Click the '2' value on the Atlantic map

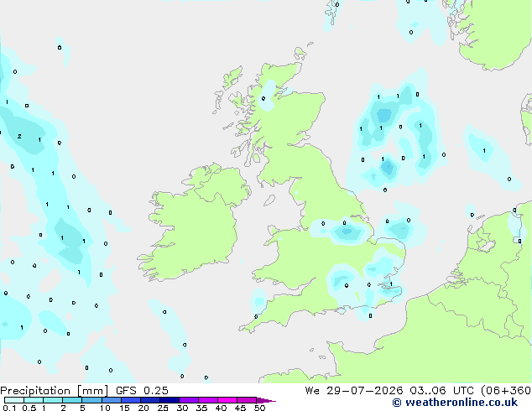[x=19, y=137]
